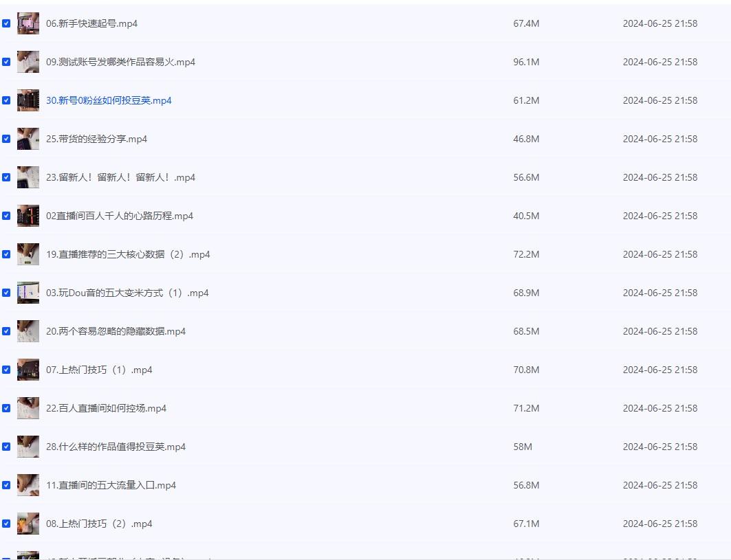Screen dimensions: 731x560
Task: Click the thumbnail of 07.上热门技巧（1）.mp4
Action: point(28,370)
